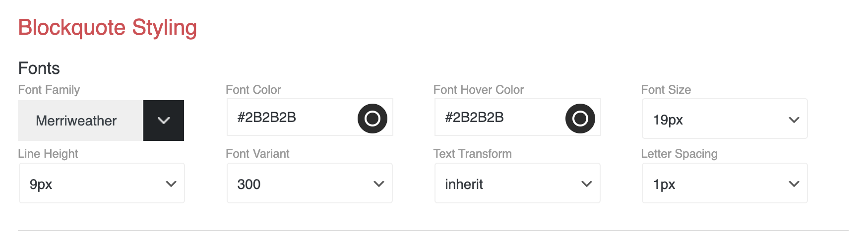
Task: Click the Text Transform chevron arrow
Action: coord(586,184)
